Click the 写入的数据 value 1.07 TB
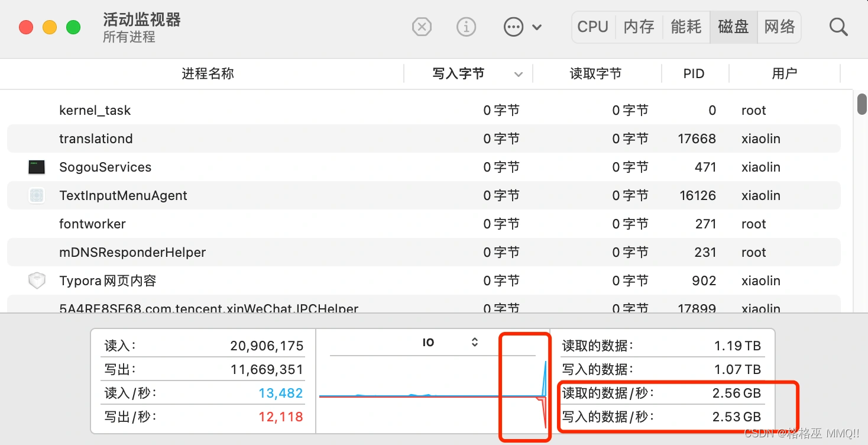This screenshot has height=445, width=868. 737,370
